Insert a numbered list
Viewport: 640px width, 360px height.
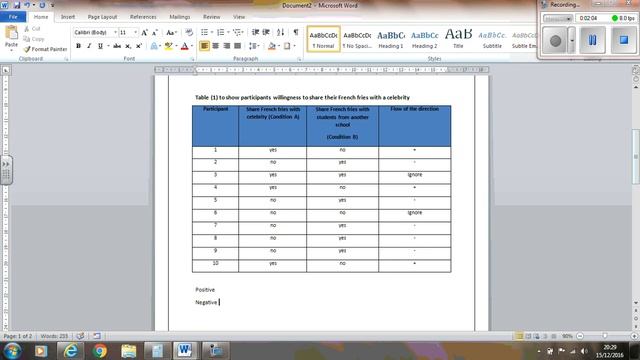point(220,32)
